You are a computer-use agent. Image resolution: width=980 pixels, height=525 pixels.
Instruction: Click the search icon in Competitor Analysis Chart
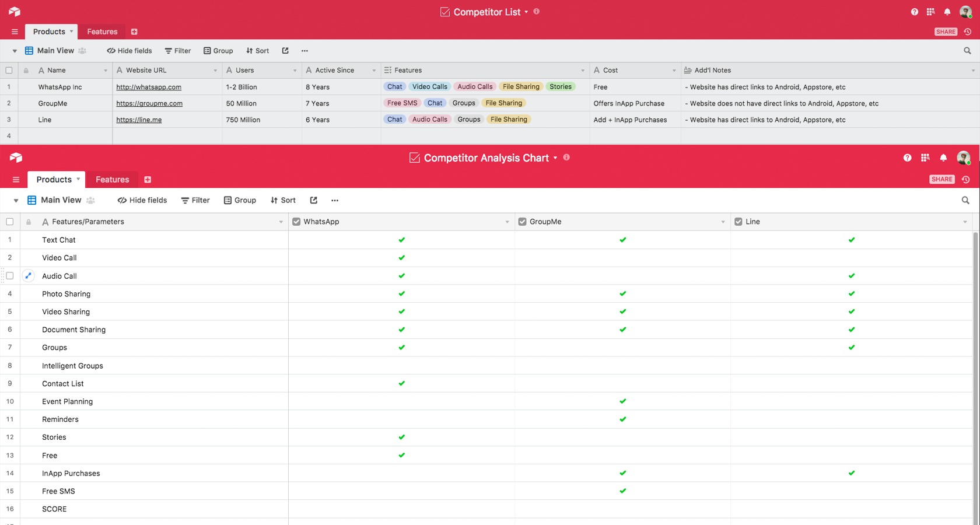click(x=965, y=200)
